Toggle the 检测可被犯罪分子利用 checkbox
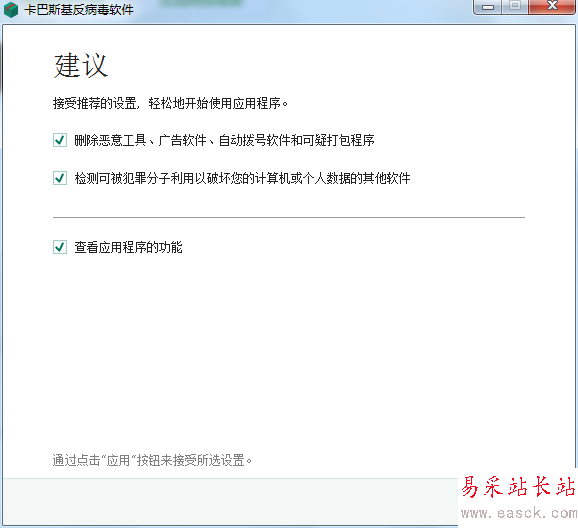This screenshot has width=578, height=528. [60, 178]
